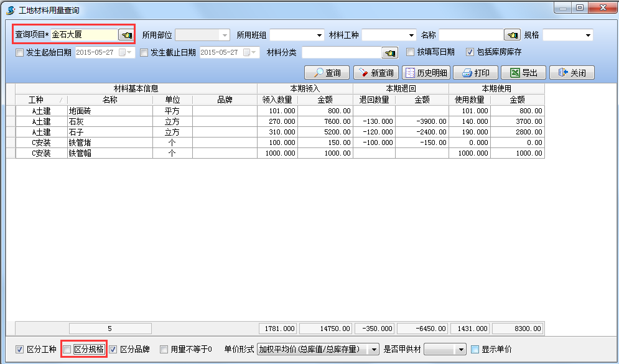Click the 名称 text input field
The width and height of the screenshot is (619, 364).
tap(471, 35)
